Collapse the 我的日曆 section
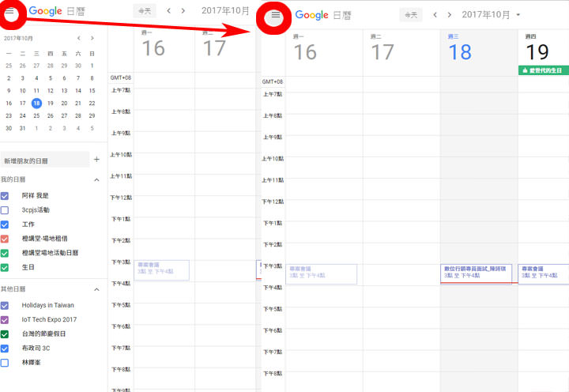This screenshot has width=569, height=392. tap(96, 180)
